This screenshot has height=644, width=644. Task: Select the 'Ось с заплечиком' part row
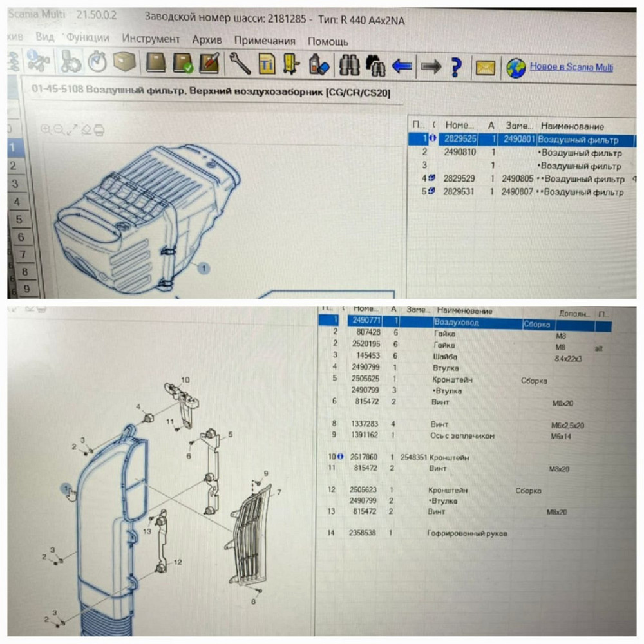pyautogui.click(x=462, y=436)
